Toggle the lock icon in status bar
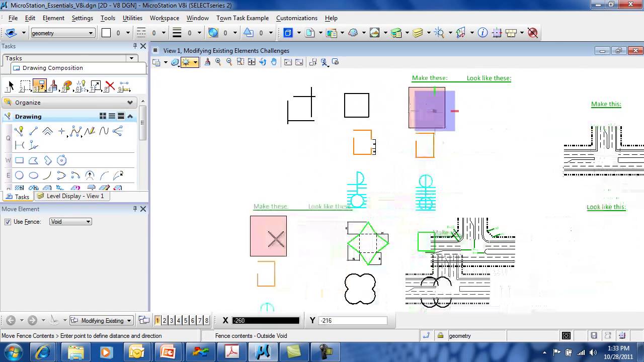The image size is (644, 362). point(440,335)
